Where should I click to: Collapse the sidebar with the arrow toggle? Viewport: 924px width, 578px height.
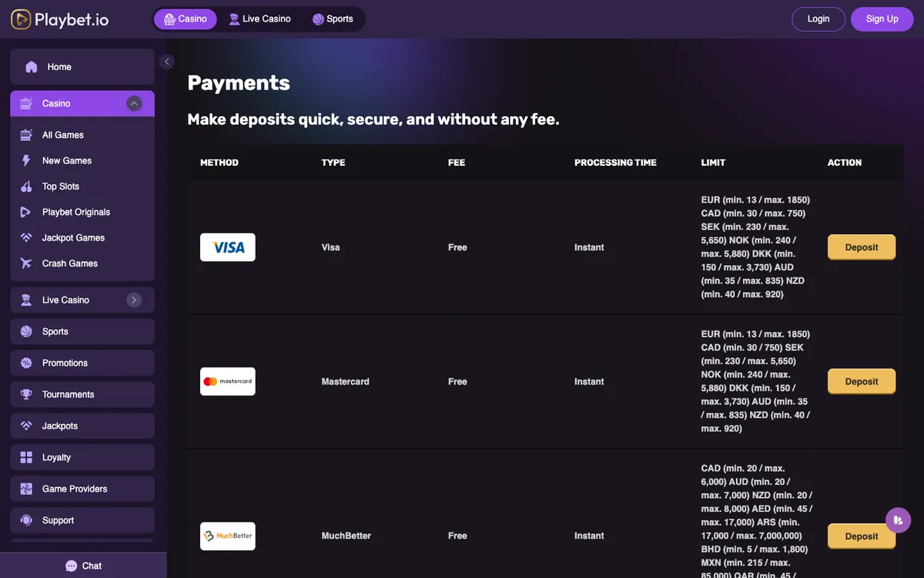tap(167, 62)
